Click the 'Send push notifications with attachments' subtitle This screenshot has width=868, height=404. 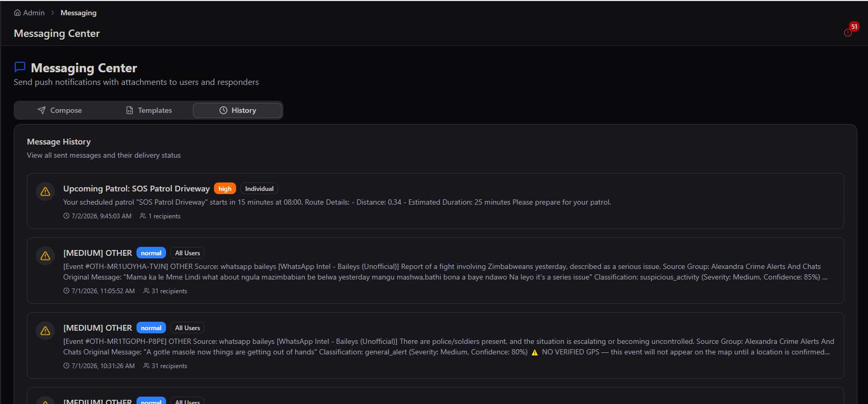tap(136, 82)
